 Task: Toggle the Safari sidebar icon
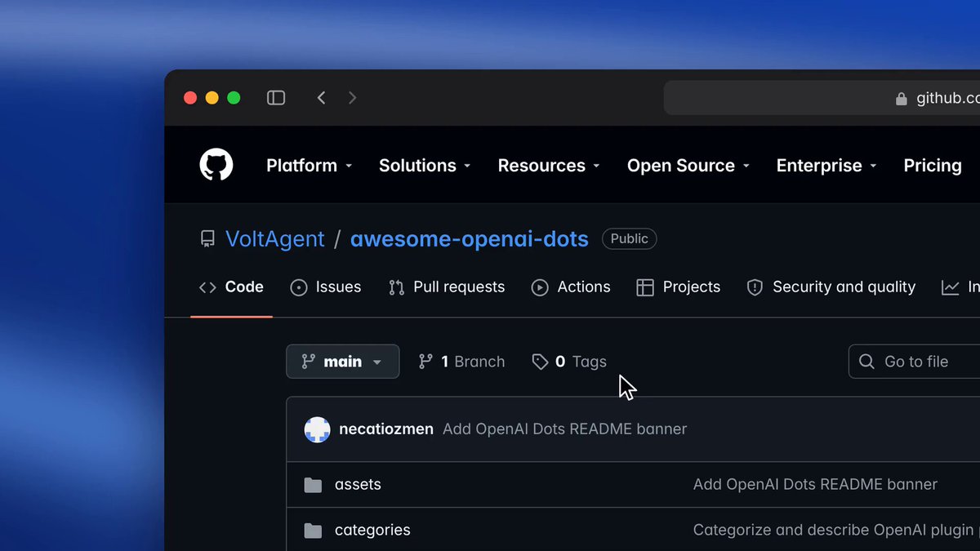276,98
